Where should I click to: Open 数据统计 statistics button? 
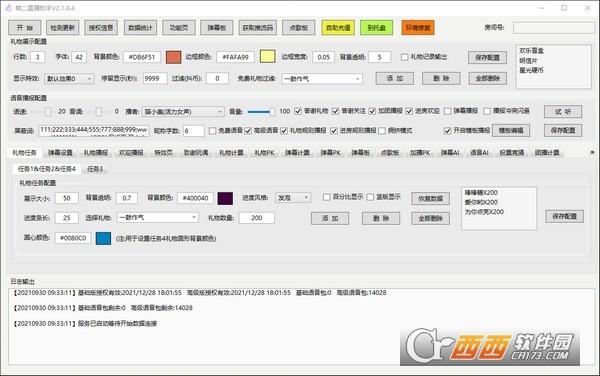pyautogui.click(x=140, y=28)
